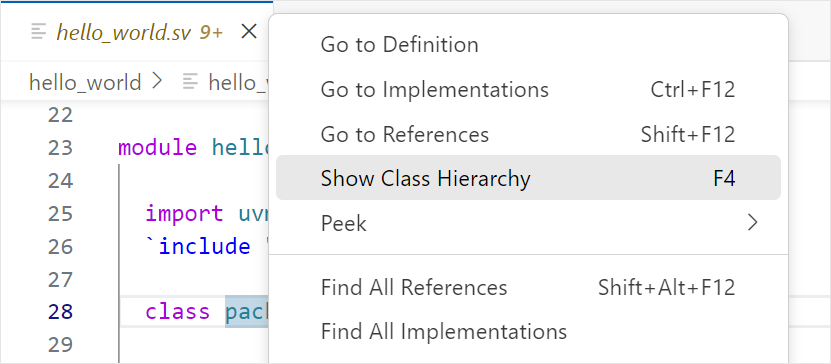Open the Peek submenu arrow
Viewport: 831px width, 364px height.
coord(752,223)
